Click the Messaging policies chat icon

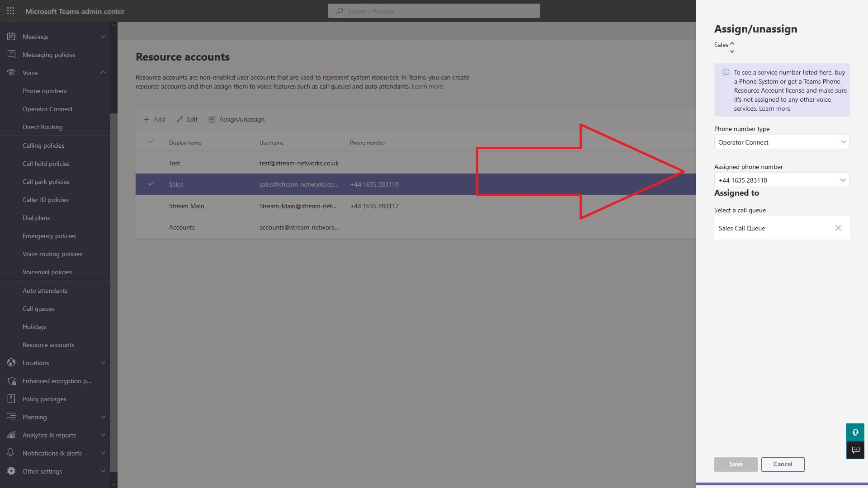point(10,54)
